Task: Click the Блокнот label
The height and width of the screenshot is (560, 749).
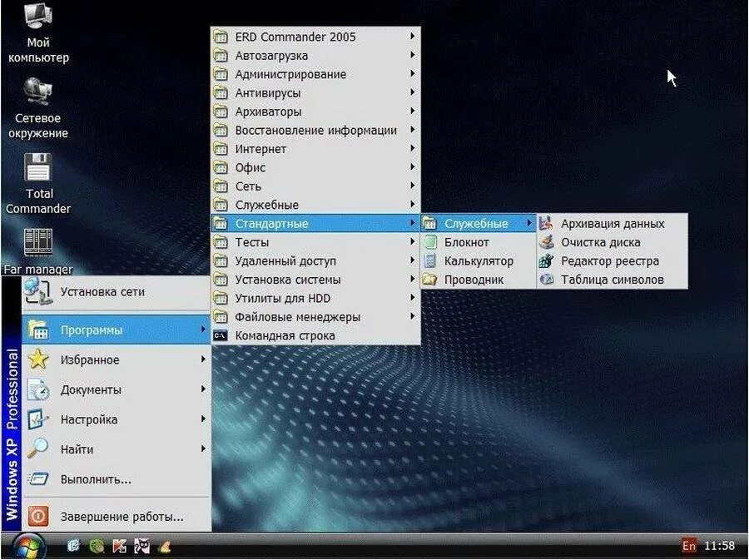Action: pos(467,242)
